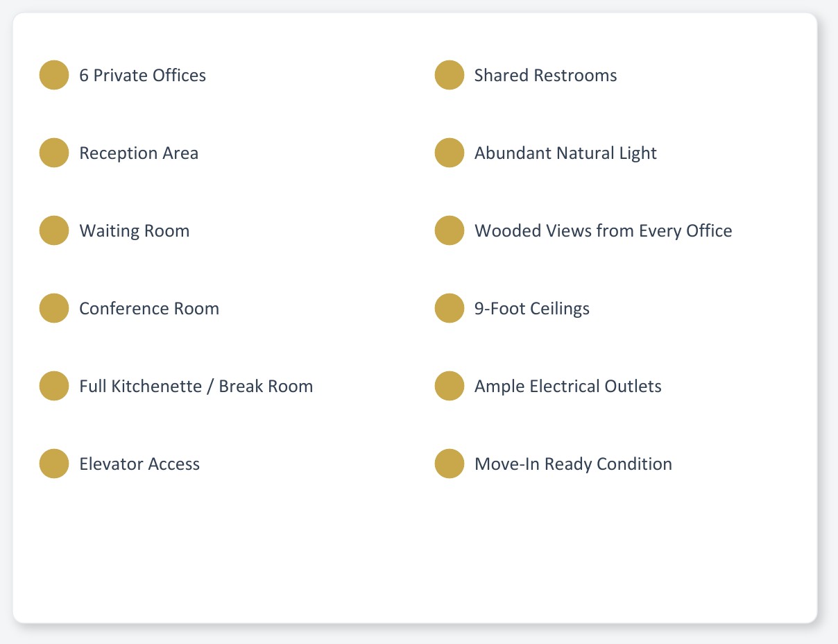Click the 6 Private Offices text
The image size is (838, 644).
[x=143, y=75]
